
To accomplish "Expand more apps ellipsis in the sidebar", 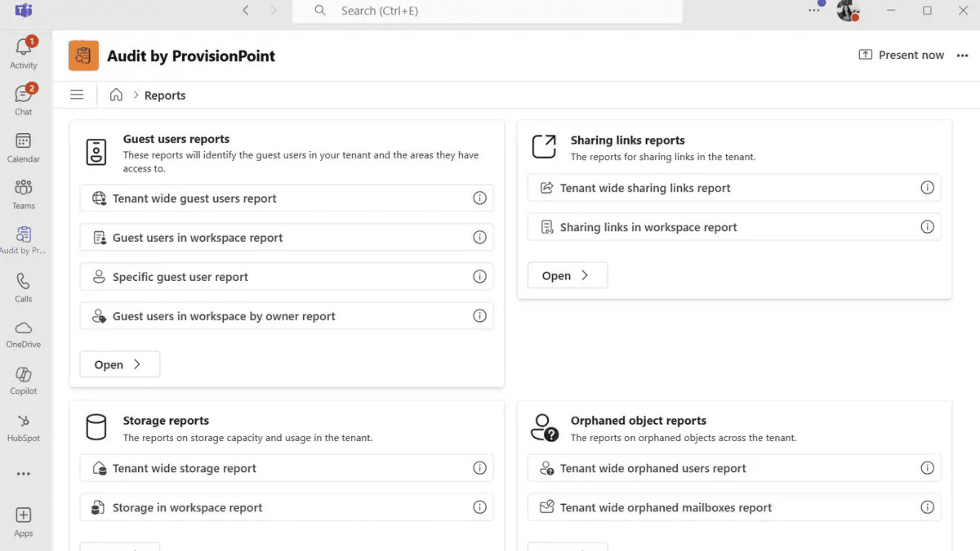I will (24, 474).
